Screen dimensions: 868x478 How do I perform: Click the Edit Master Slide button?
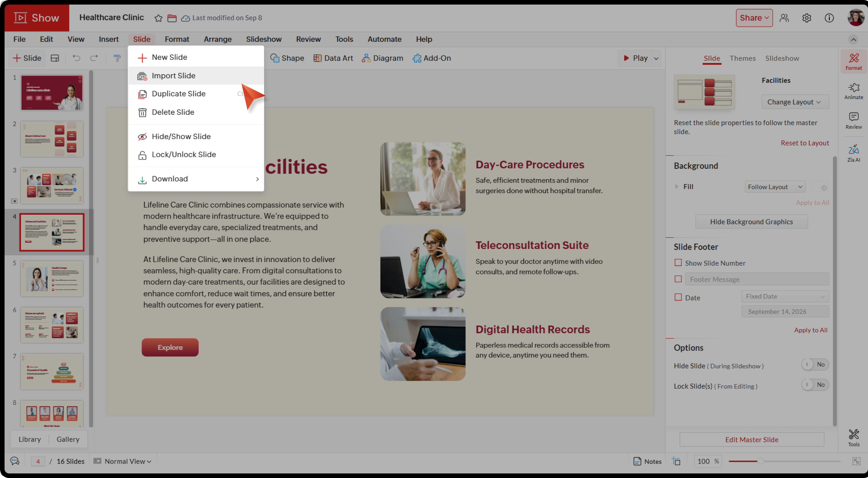[751, 440]
